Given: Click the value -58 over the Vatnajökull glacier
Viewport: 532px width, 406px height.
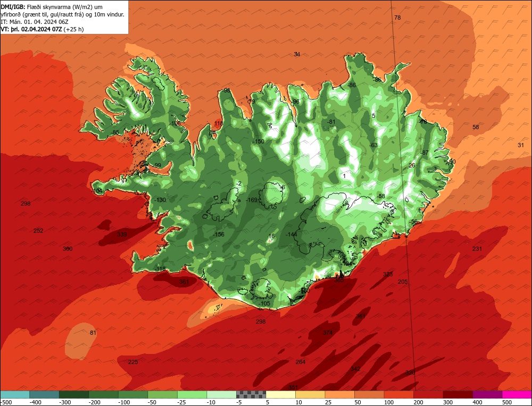Looking at the screenshot, I should (381, 196).
